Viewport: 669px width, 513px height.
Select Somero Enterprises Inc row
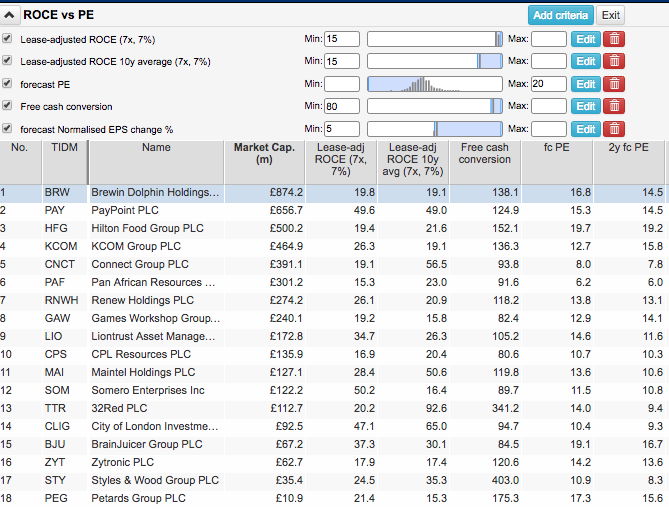tap(332, 391)
